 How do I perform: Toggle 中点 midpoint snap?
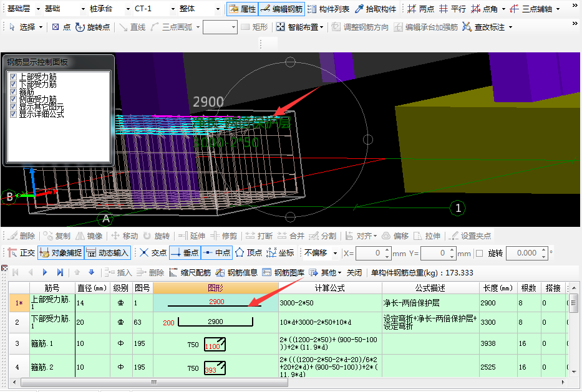click(216, 253)
